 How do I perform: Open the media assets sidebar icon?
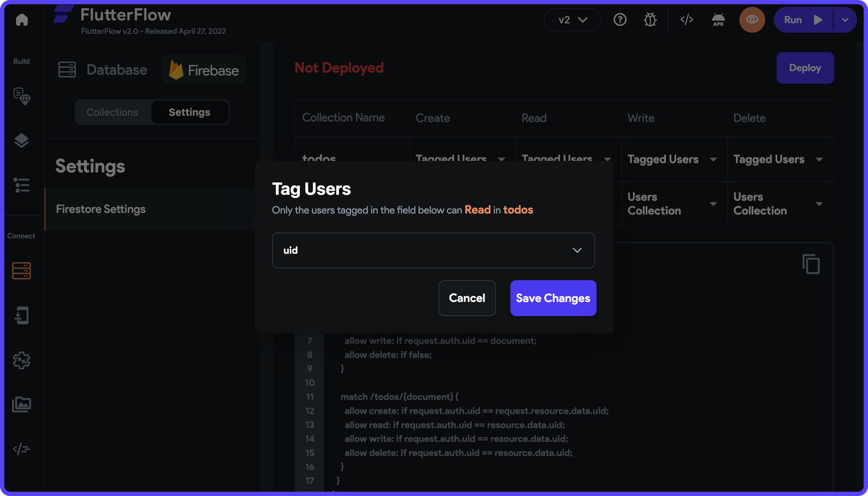pos(22,404)
